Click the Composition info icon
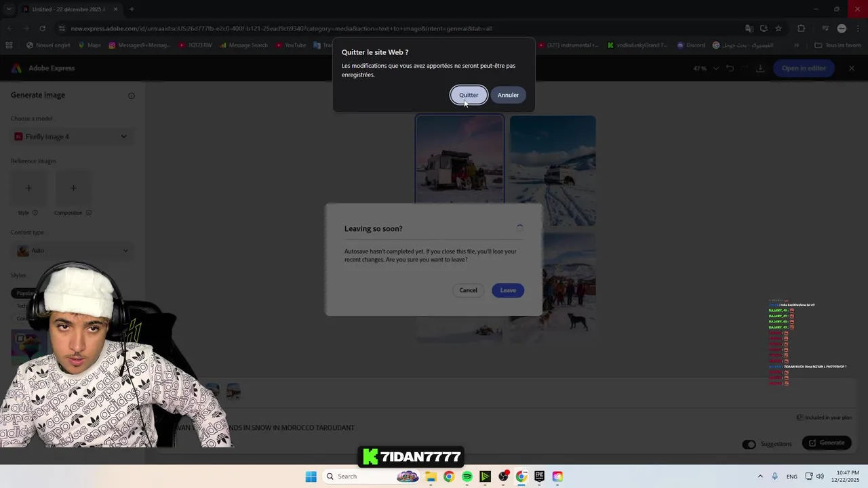The width and height of the screenshot is (868, 488). tap(89, 213)
